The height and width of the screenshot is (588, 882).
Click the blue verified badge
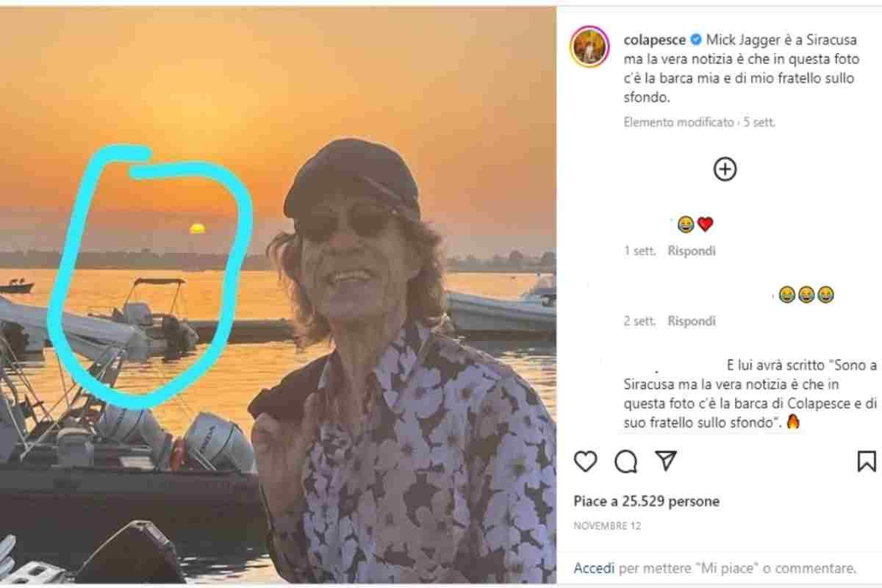[693, 38]
